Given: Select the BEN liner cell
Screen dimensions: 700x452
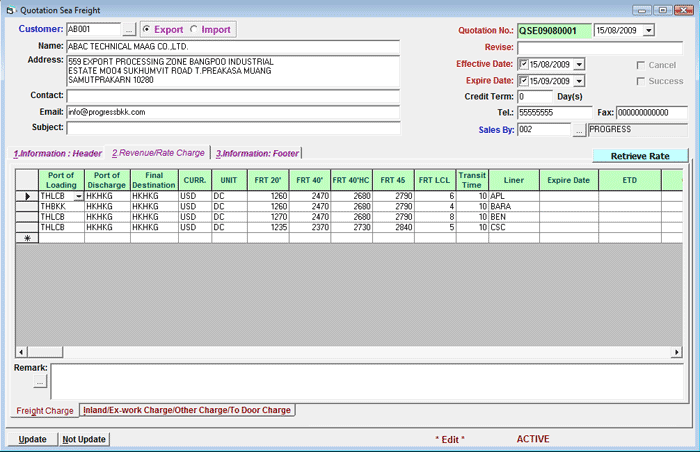Looking at the screenshot, I should coord(514,217).
